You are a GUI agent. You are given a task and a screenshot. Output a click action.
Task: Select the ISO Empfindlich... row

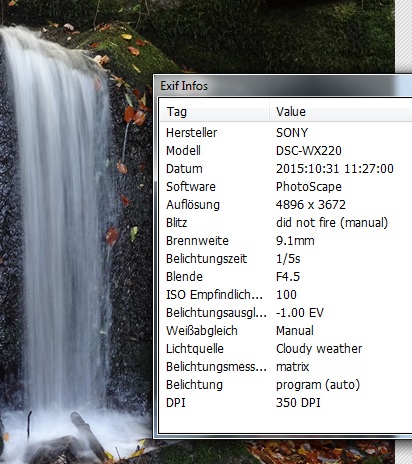click(x=286, y=295)
